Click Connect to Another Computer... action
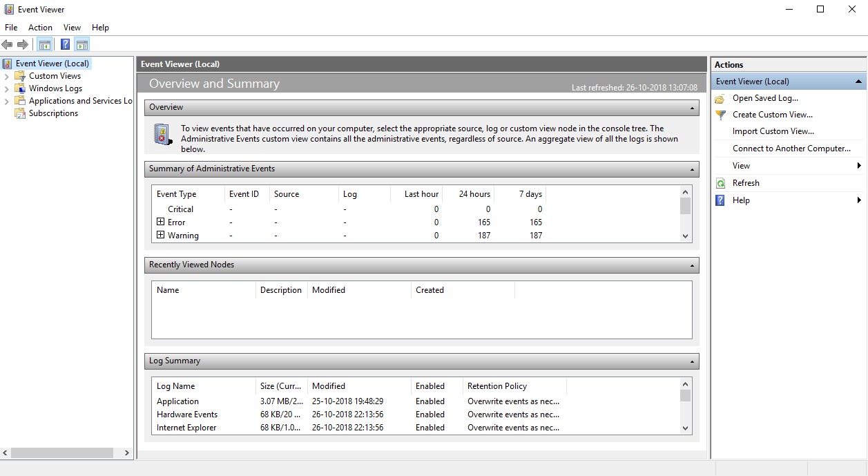Viewport: 868px width, 476px height. point(791,149)
